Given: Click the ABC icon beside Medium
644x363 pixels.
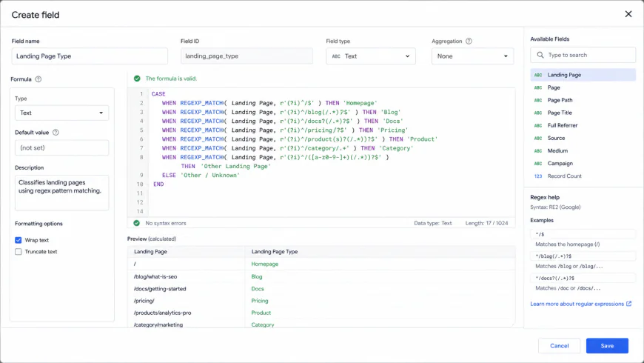Looking at the screenshot, I should pos(538,151).
